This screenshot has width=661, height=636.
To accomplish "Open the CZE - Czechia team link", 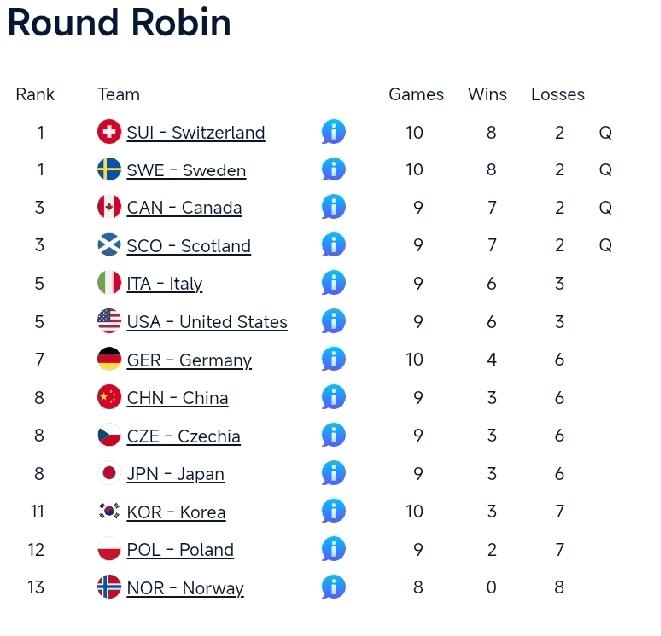I will click(183, 437).
